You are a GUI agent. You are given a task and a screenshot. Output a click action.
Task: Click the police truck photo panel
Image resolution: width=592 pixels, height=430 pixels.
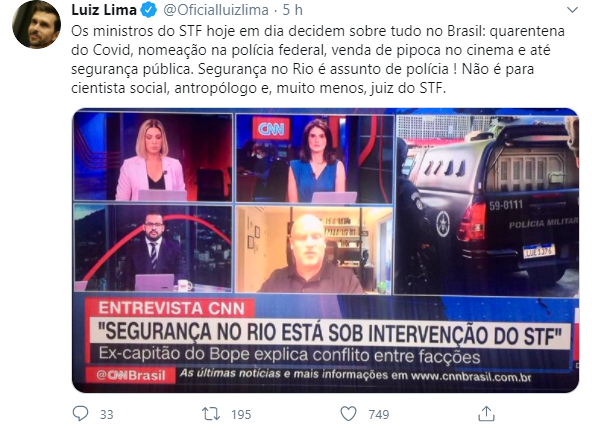click(x=486, y=204)
